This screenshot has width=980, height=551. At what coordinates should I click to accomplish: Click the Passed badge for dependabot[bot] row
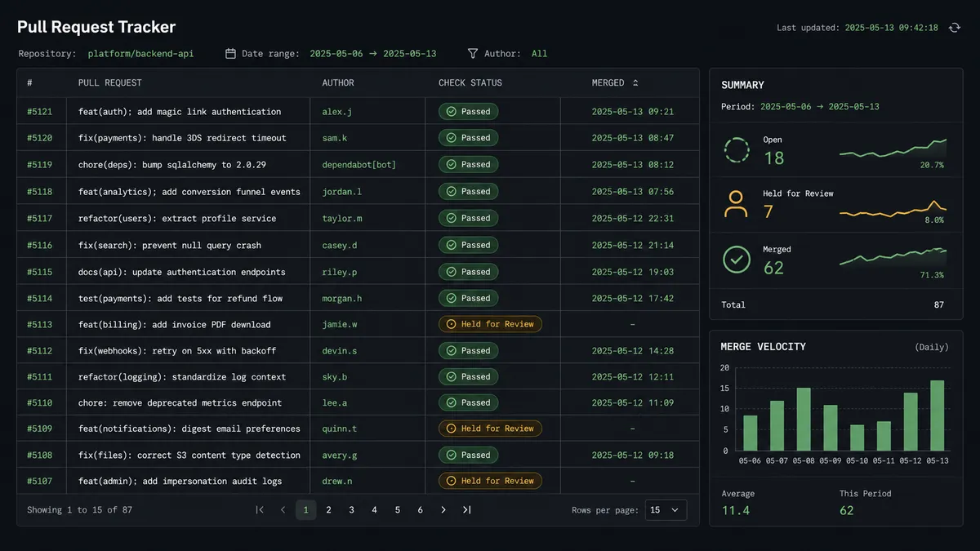tap(468, 164)
